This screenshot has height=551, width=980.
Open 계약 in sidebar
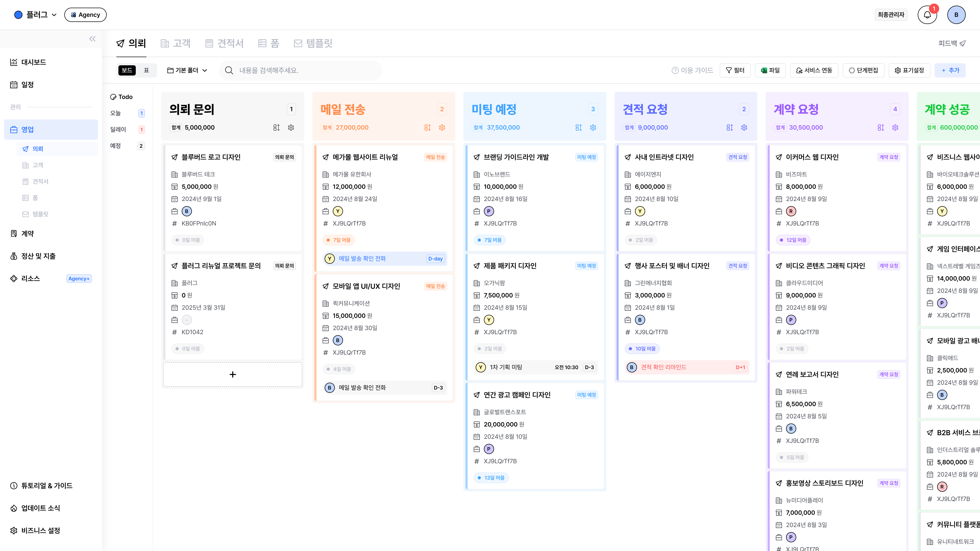(51, 233)
